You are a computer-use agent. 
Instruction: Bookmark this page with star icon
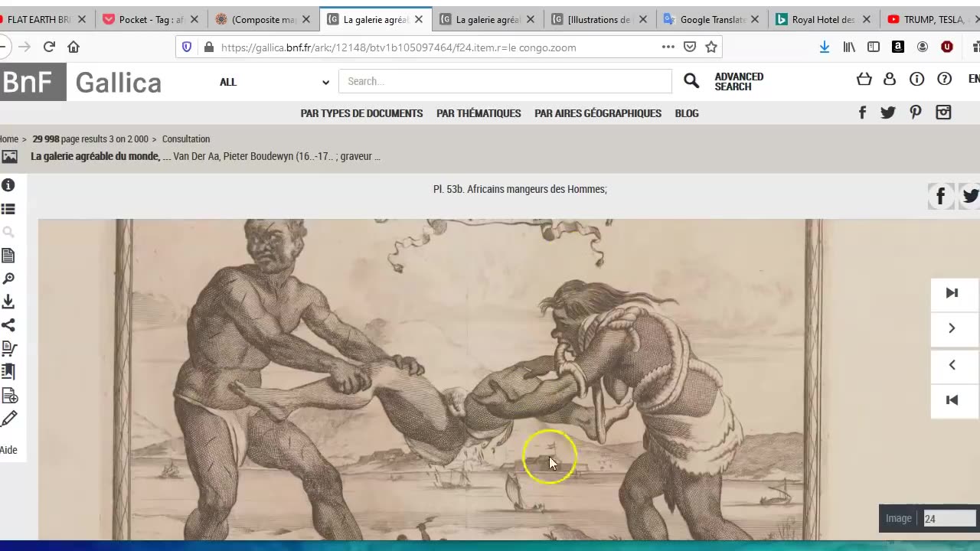[711, 47]
